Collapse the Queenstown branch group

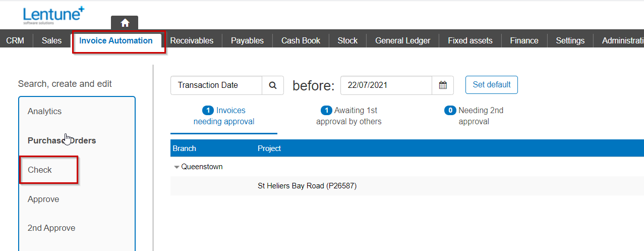[177, 167]
